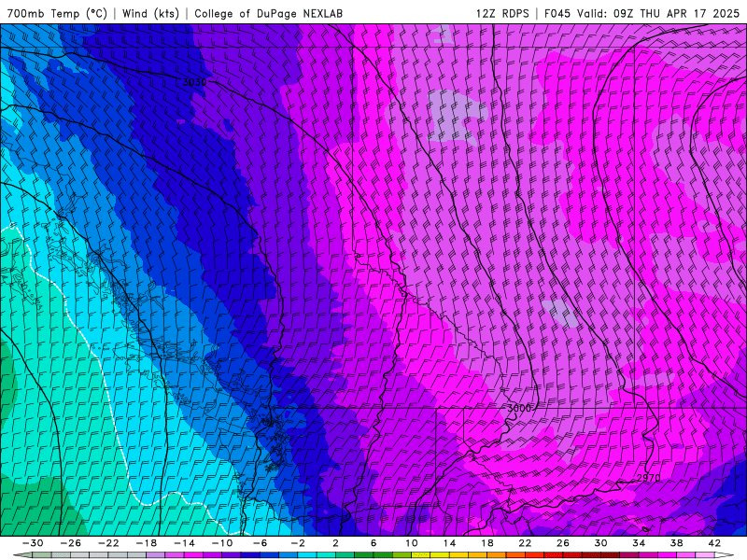Click the '22' colorbar scale label
The height and width of the screenshot is (560, 747).
pyautogui.click(x=525, y=543)
